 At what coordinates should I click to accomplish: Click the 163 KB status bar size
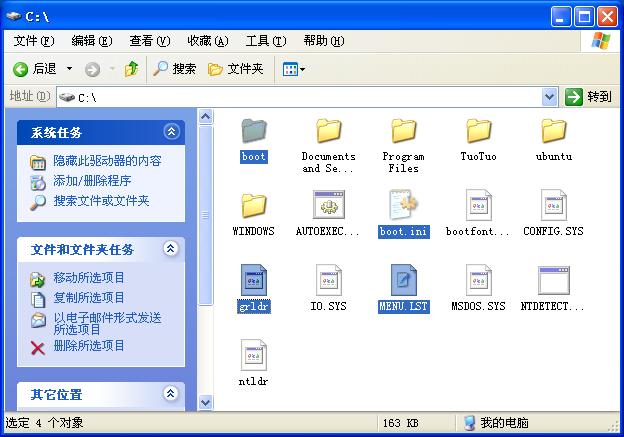pos(400,423)
